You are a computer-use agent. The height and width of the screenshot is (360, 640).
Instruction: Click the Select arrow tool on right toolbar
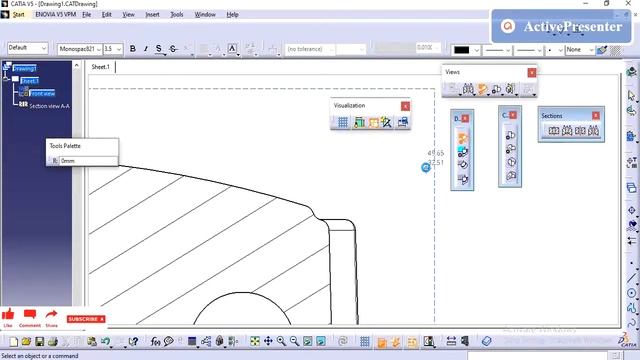tap(631, 96)
